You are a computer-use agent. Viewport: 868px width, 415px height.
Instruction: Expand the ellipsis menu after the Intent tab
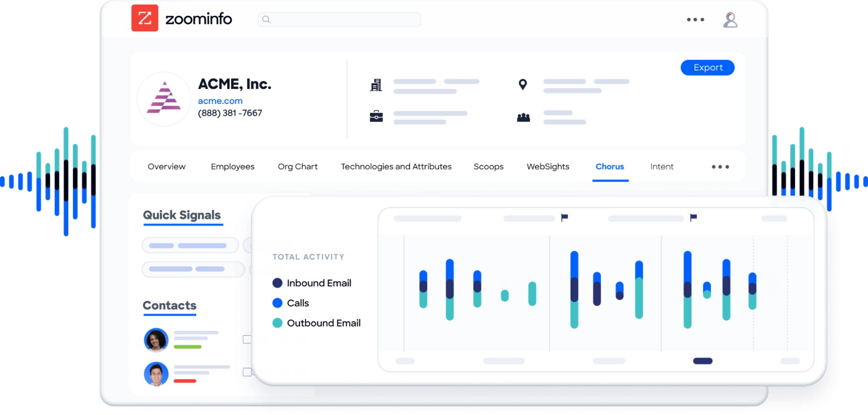click(720, 166)
